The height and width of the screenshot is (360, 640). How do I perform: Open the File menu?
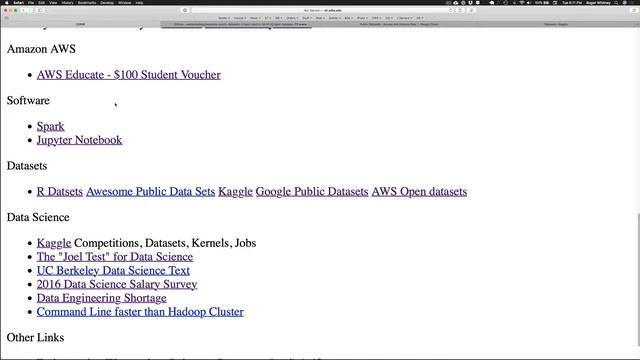pos(31,3)
